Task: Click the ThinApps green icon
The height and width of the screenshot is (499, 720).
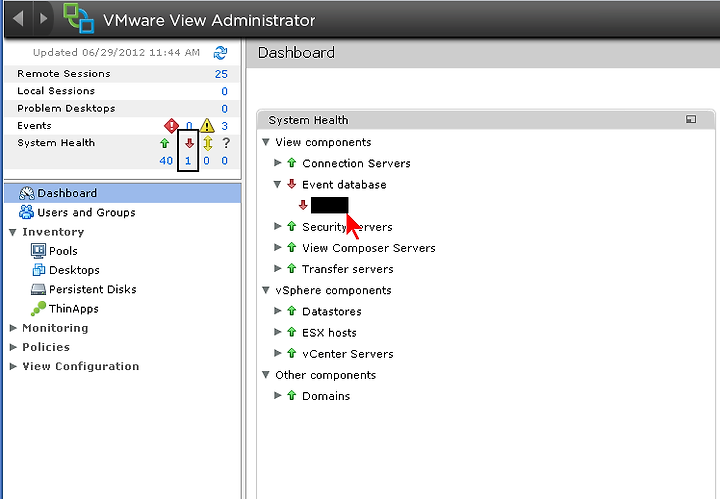Action: tap(39, 308)
